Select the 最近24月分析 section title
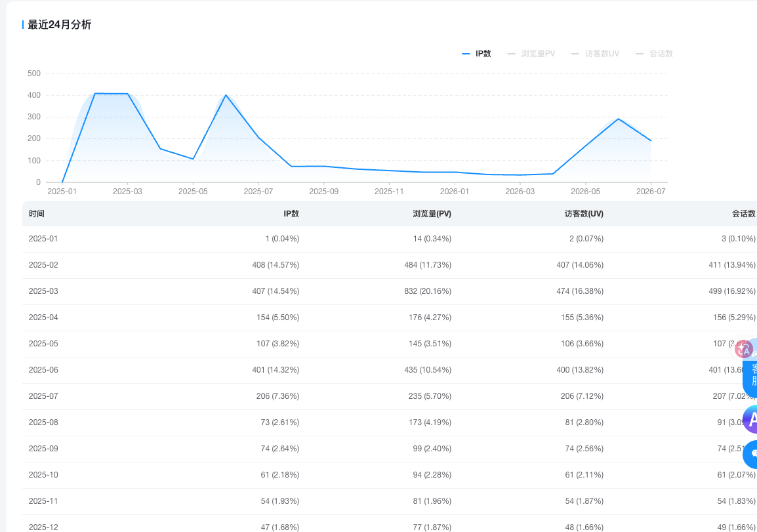This screenshot has width=757, height=532. click(60, 25)
